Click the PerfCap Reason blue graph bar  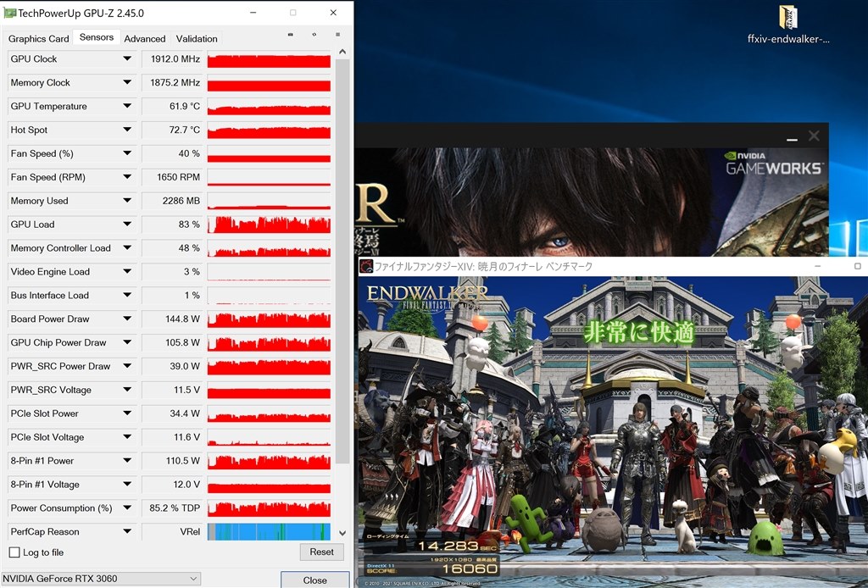pos(269,531)
